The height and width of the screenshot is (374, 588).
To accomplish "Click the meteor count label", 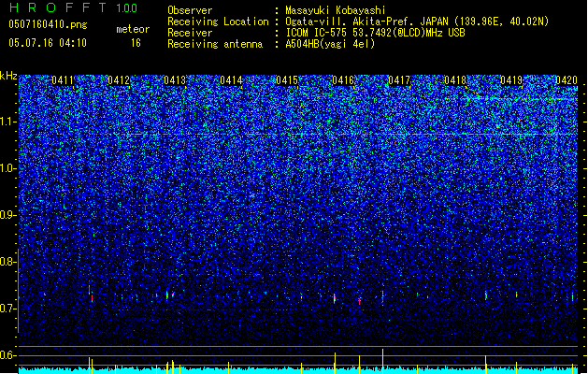I will [133, 29].
